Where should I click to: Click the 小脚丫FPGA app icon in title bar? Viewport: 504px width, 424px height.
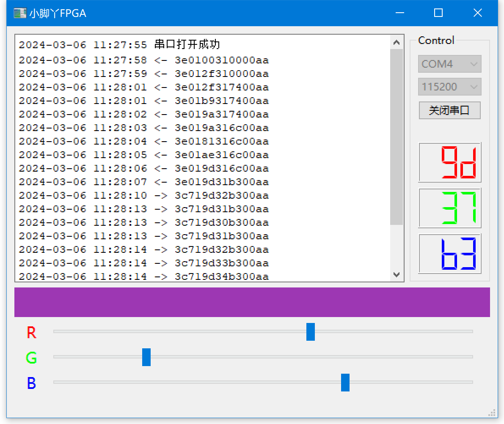[x=20, y=13]
